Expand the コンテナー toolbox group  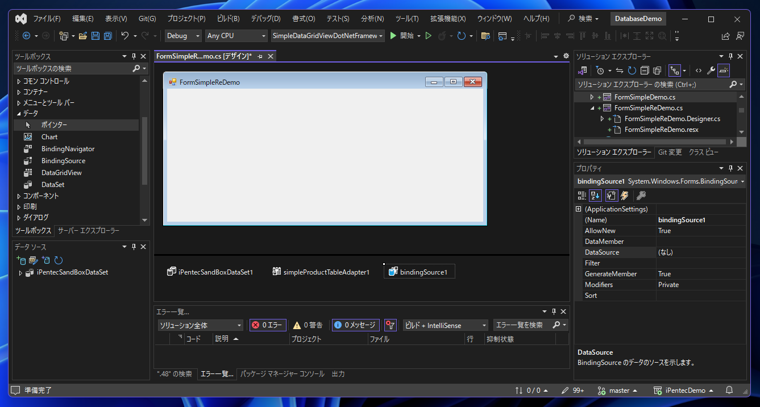(19, 92)
